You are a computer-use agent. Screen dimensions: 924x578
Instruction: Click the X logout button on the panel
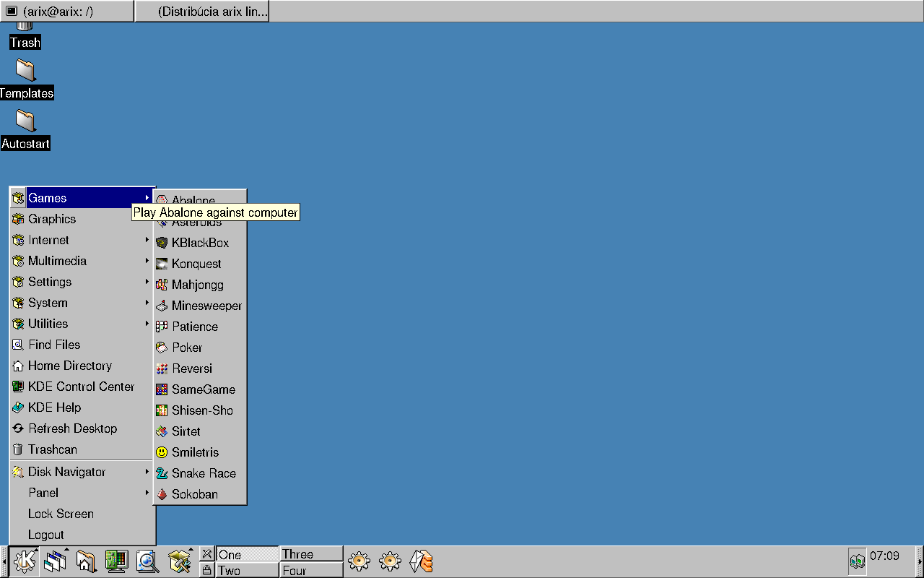(207, 554)
